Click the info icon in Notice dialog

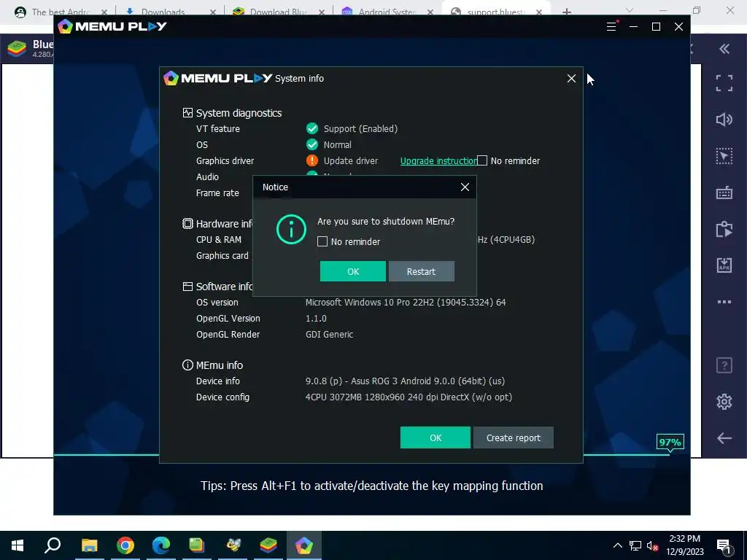(x=291, y=229)
